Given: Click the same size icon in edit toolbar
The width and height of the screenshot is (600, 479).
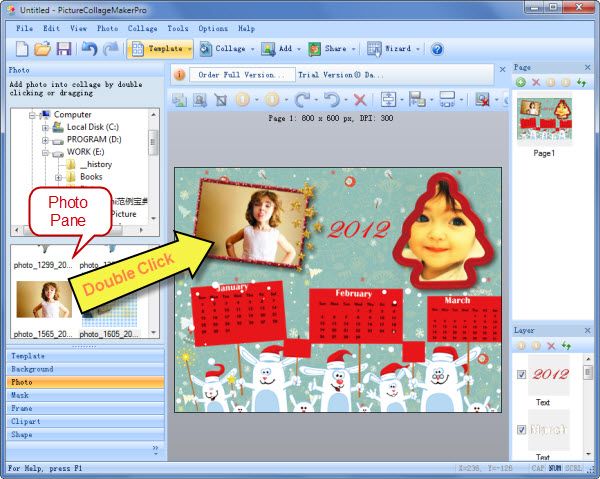Looking at the screenshot, I should [x=447, y=99].
